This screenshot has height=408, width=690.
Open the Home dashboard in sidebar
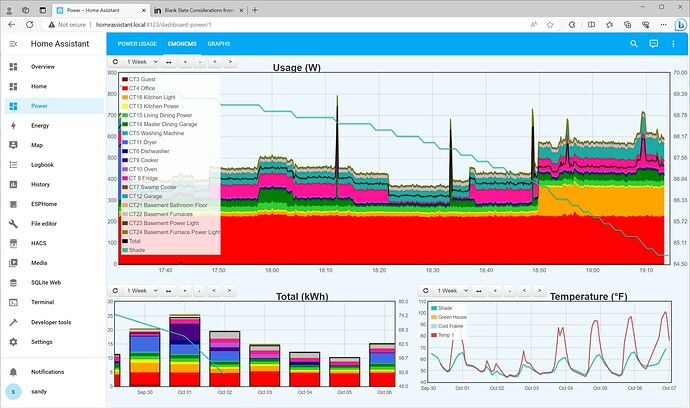click(54, 86)
